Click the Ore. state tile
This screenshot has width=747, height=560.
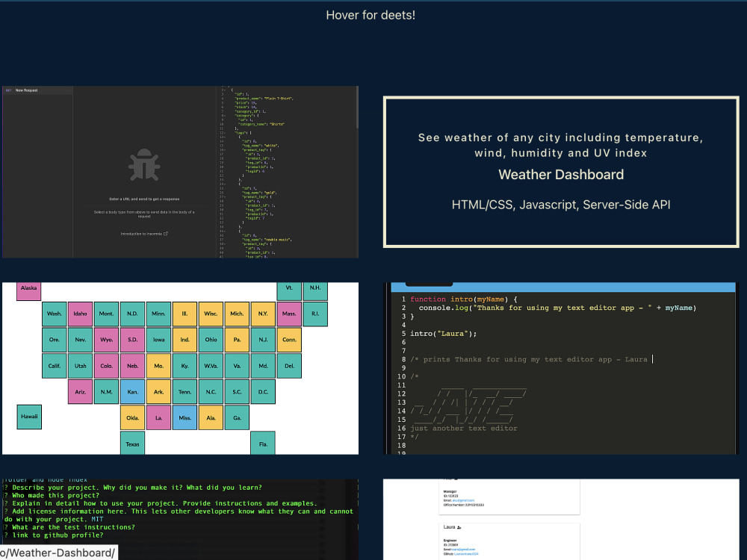click(x=55, y=340)
